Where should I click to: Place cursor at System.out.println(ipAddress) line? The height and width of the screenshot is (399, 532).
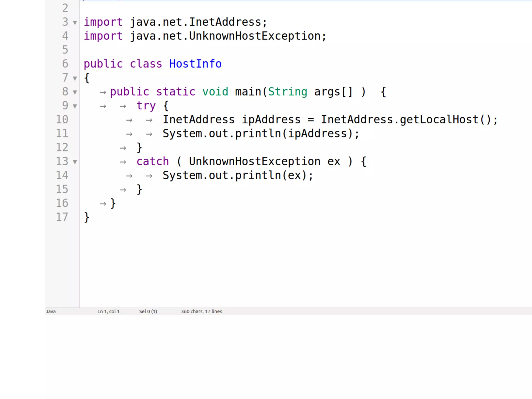261,134
